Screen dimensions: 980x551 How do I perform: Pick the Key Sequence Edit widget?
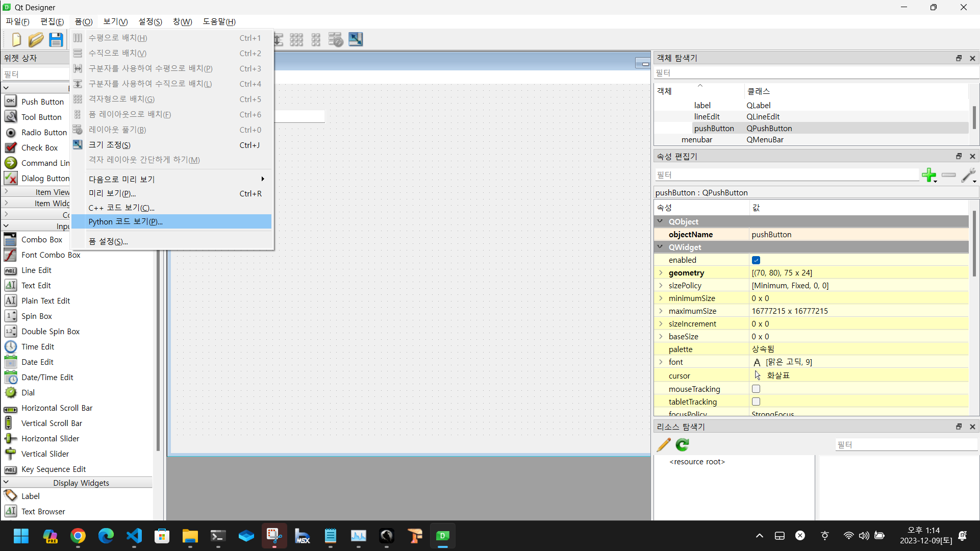coord(54,469)
